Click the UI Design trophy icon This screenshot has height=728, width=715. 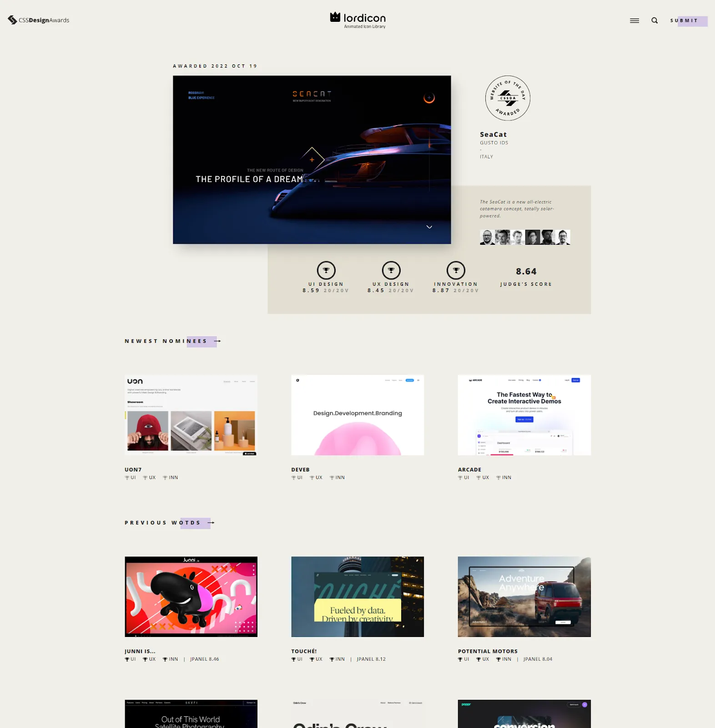pos(326,270)
